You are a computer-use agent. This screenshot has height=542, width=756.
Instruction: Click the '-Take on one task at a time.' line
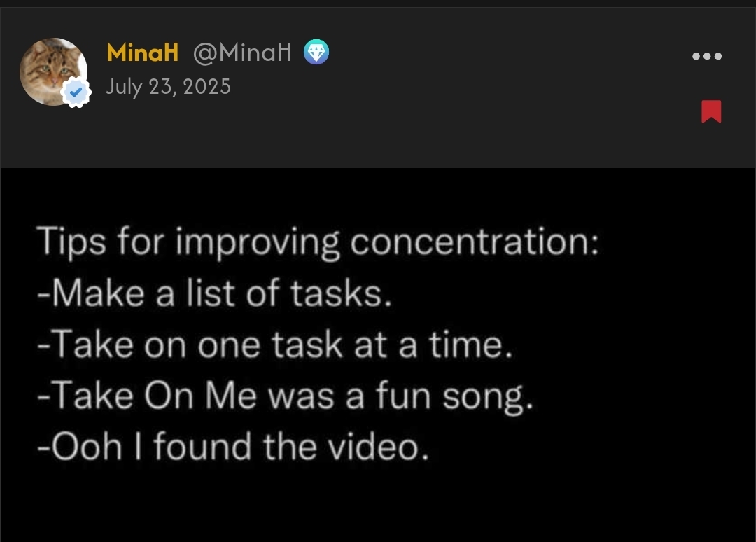(x=275, y=345)
